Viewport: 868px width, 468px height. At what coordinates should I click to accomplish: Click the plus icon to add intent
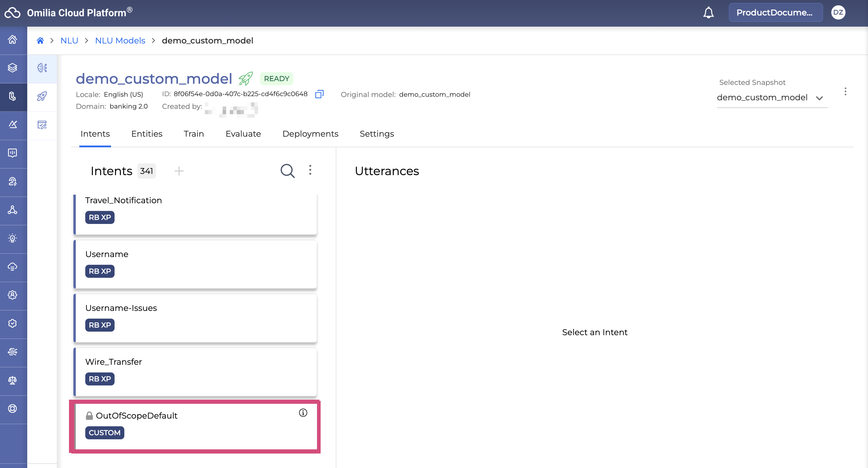click(179, 171)
